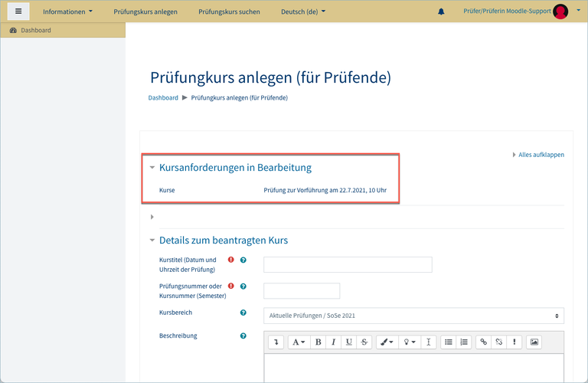Click the 'Kurse' label
Viewport: 588px width, 383px height.
167,190
